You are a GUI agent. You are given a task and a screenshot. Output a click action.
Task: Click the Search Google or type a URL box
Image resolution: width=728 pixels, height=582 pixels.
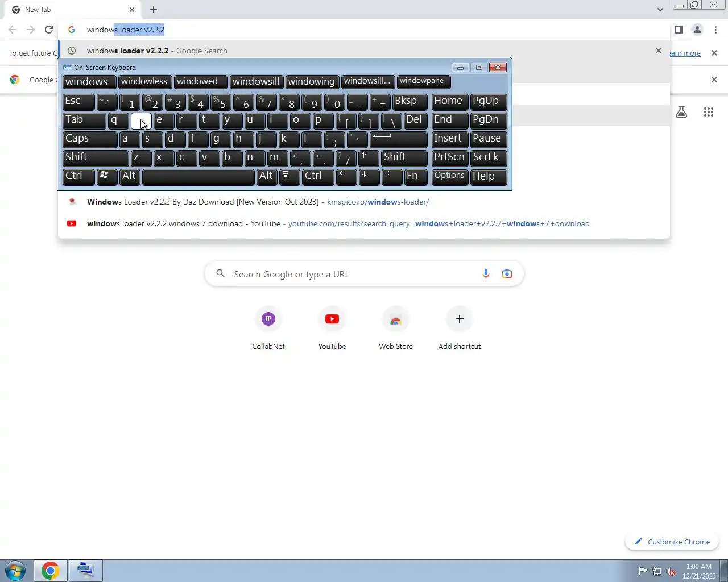click(x=364, y=274)
